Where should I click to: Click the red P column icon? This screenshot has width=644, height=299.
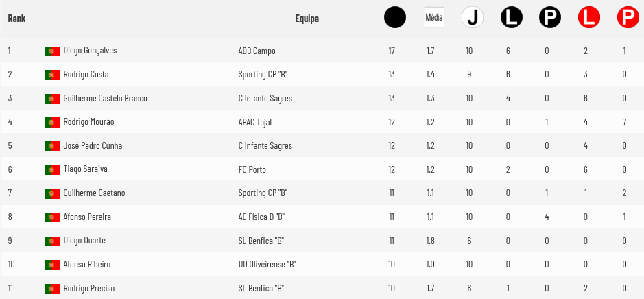pyautogui.click(x=628, y=18)
